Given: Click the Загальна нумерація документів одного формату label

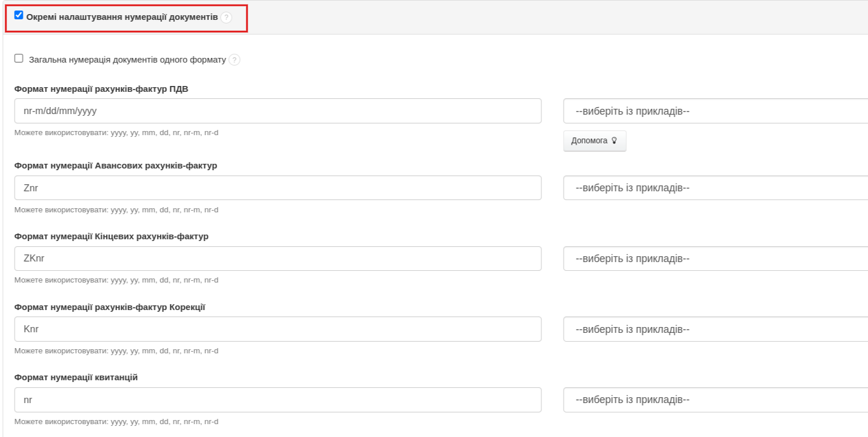Looking at the screenshot, I should click(x=127, y=60).
